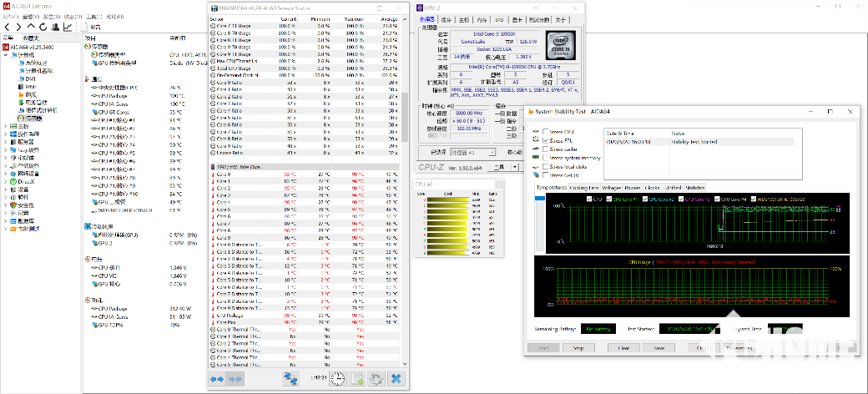Click CPU Package temperature row icon in AIDA64
This screenshot has height=394, width=868.
94,96
